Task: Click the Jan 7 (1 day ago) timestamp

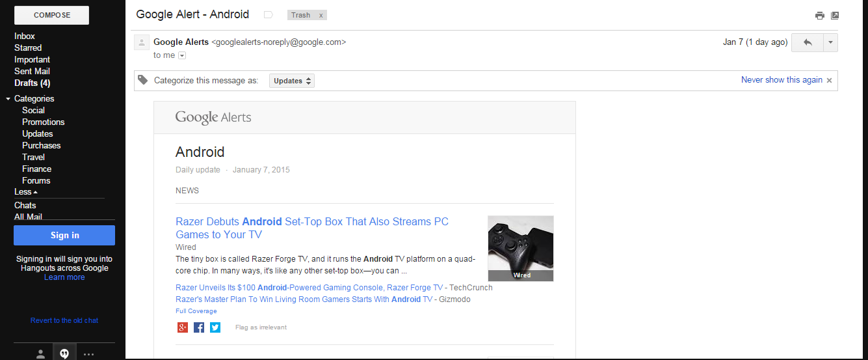Action: pyautogui.click(x=755, y=42)
